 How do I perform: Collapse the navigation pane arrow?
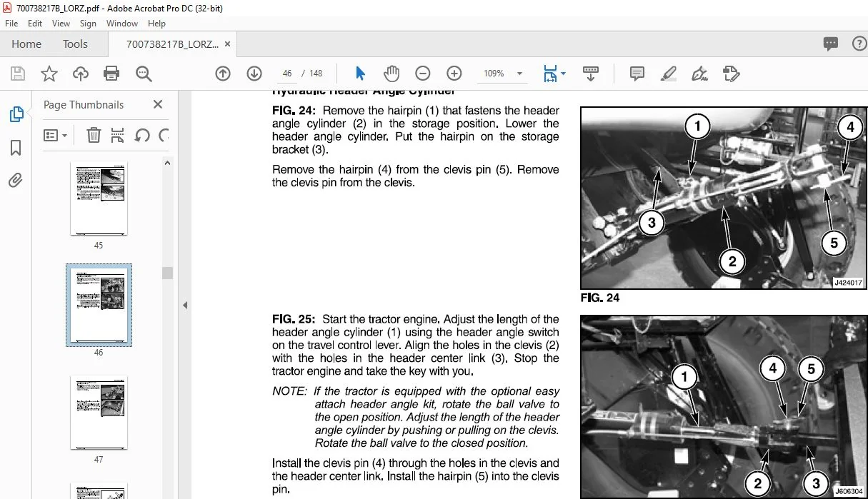pyautogui.click(x=184, y=306)
